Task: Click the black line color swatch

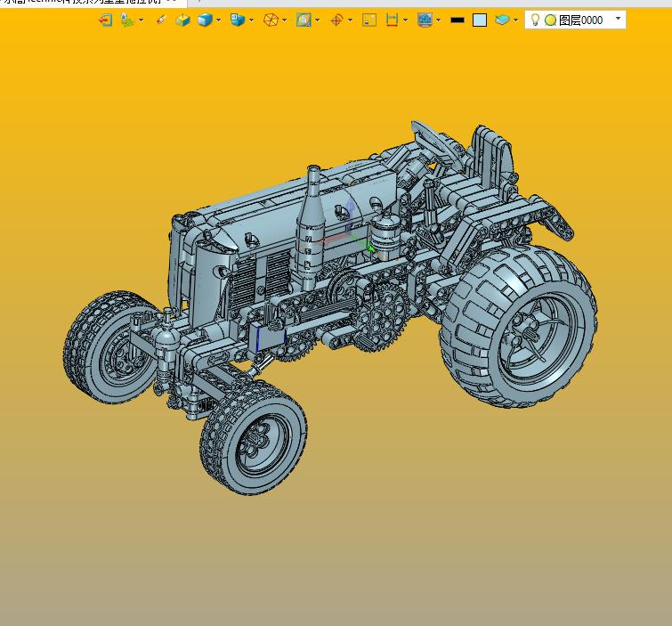Action: [457, 20]
